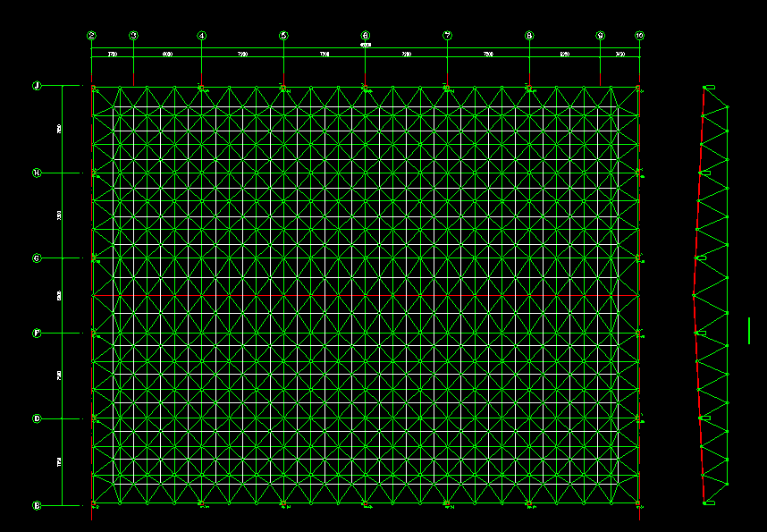The image size is (767, 532).
Task: Pick row axis bubble G
Action: (x=37, y=258)
